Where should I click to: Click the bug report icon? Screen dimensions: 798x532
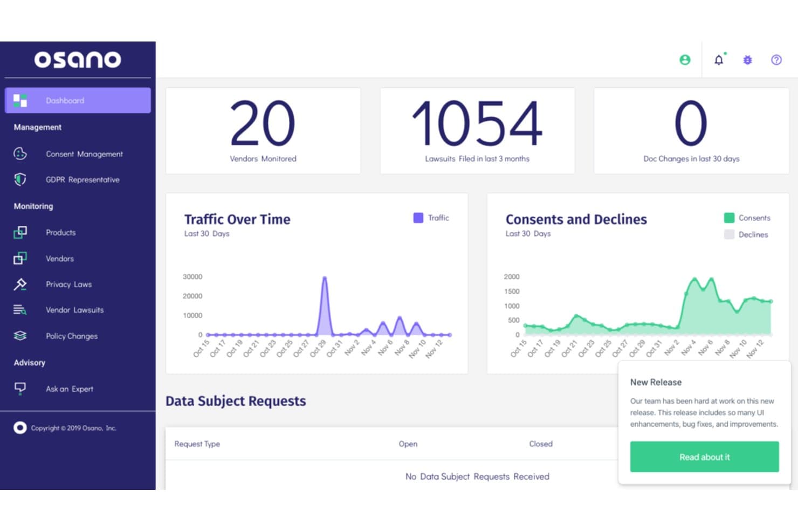[747, 60]
